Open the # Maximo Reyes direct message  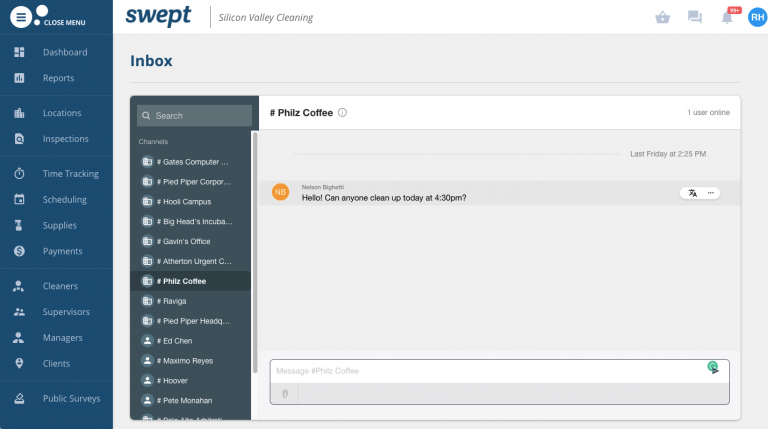click(x=191, y=360)
